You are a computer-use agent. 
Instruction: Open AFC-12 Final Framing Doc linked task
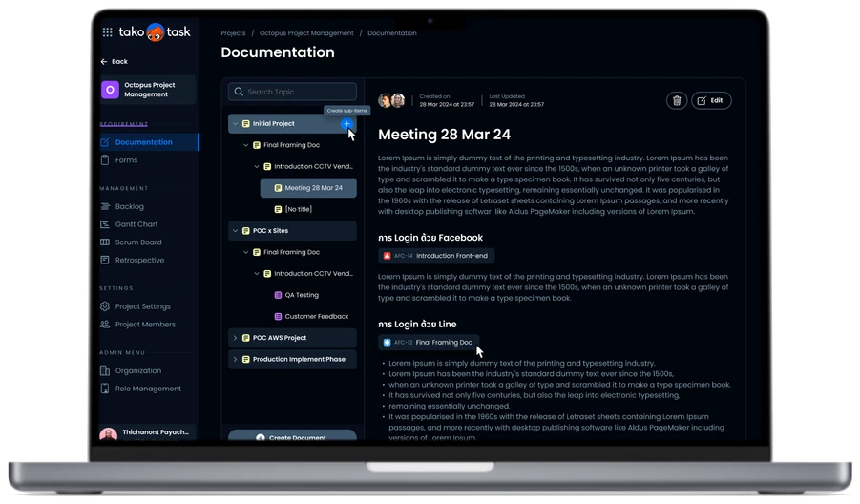429,343
